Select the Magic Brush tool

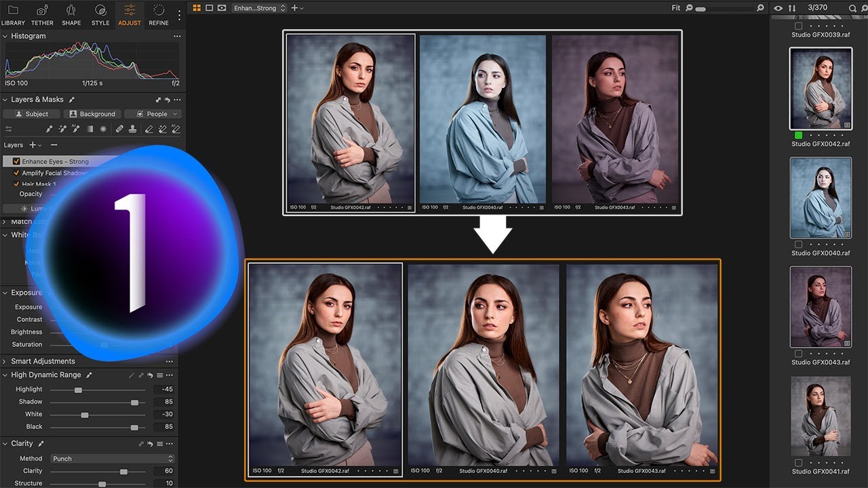(63, 129)
